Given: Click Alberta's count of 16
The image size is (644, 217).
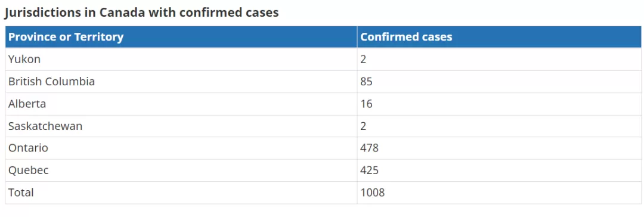Looking at the screenshot, I should (x=366, y=104).
